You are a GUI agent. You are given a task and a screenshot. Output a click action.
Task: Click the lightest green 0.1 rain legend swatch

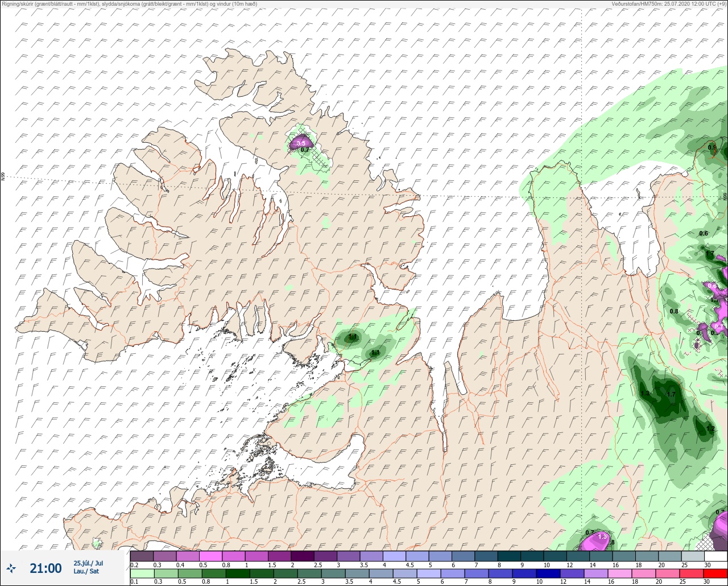142,573
